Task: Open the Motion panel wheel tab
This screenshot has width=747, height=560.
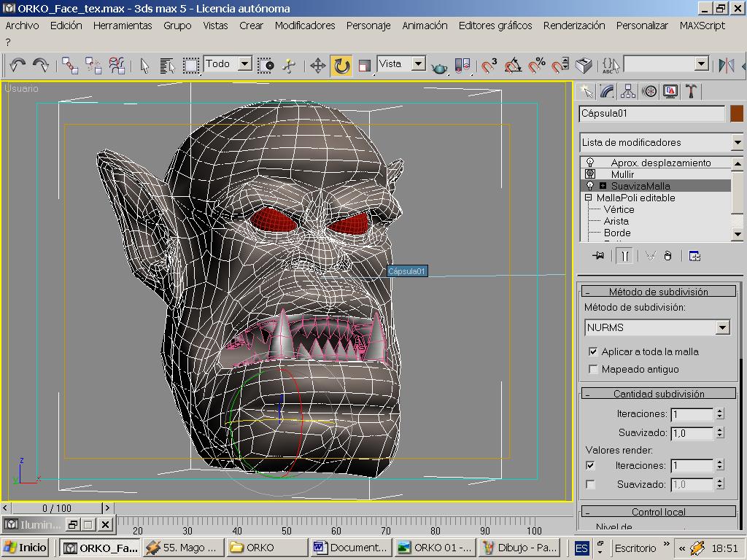Action: 649,91
